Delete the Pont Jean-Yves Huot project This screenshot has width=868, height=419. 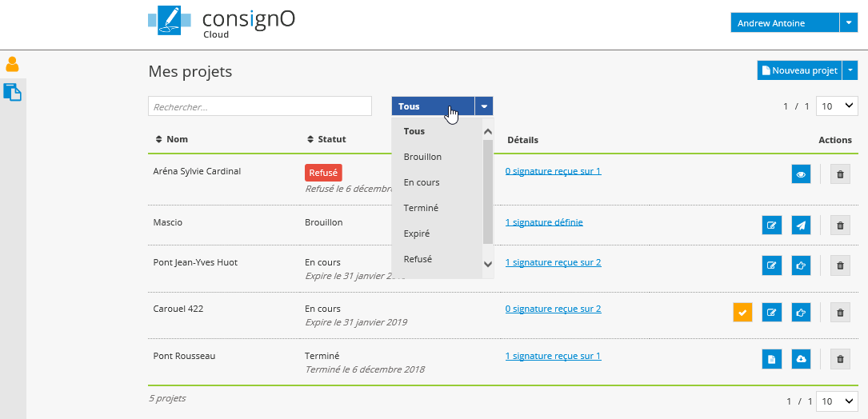[840, 265]
